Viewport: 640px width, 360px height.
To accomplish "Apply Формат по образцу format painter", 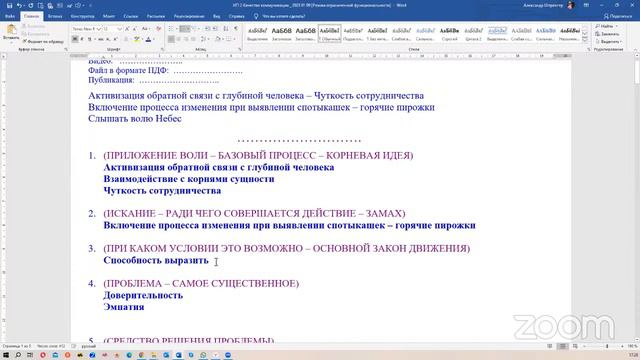I will [x=43, y=41].
